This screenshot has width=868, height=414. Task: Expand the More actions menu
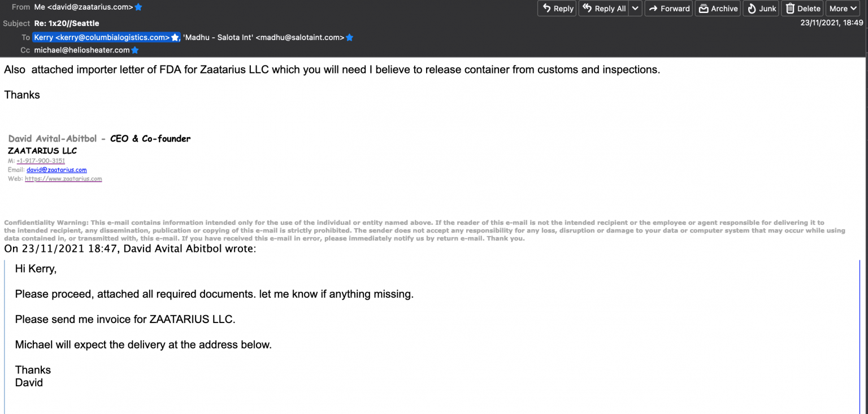[844, 8]
